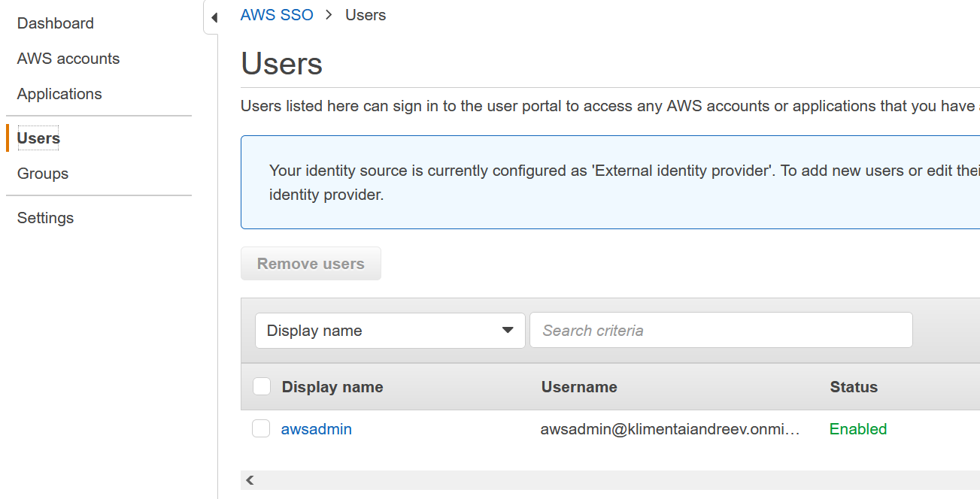This screenshot has height=499, width=980.
Task: Collapse the side navigation panel arrow
Action: [x=214, y=17]
